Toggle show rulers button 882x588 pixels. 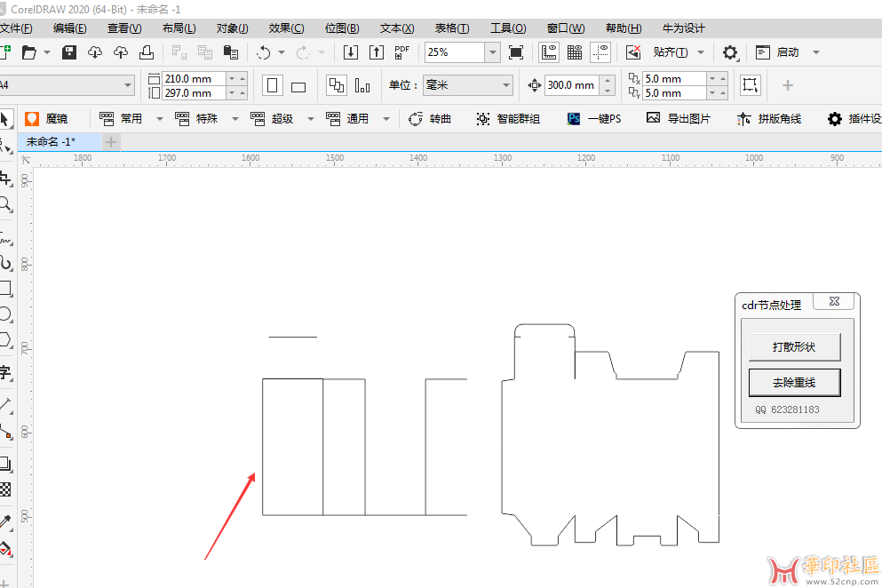tap(550, 52)
